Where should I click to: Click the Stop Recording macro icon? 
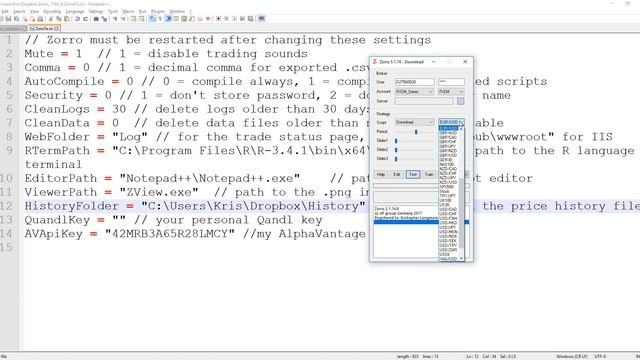point(227,19)
